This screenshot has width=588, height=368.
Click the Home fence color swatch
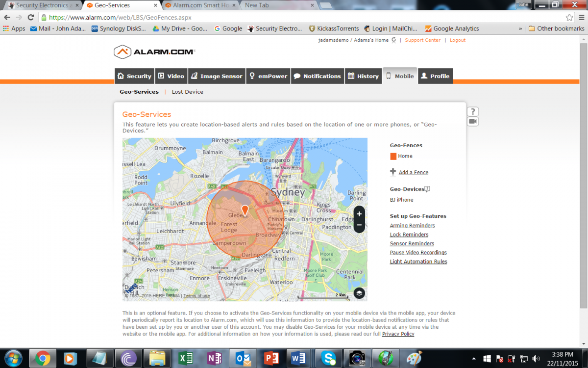click(x=393, y=156)
